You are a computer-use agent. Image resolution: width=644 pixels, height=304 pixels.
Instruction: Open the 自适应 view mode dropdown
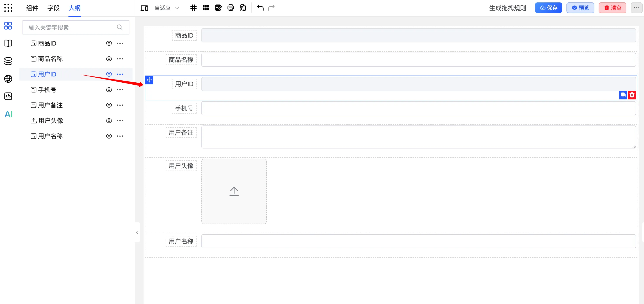coord(166,8)
